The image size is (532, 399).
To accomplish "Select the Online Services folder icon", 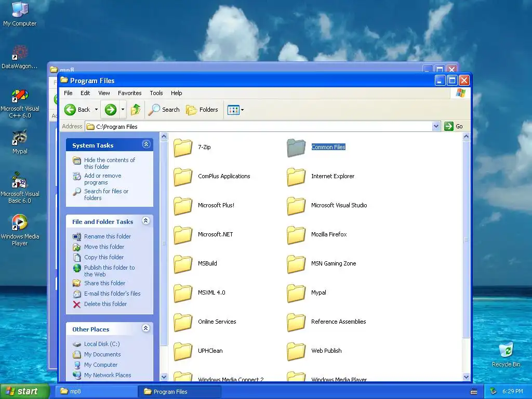I will (183, 323).
